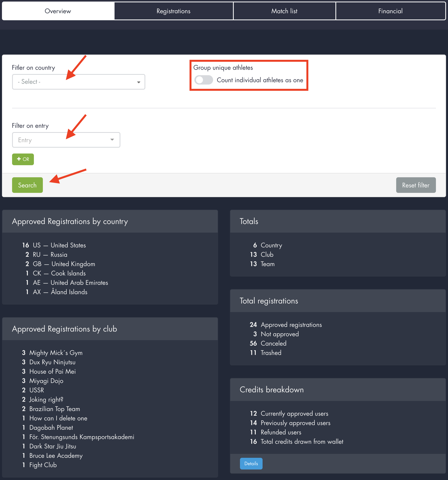Click the country select dropdown arrow

click(x=138, y=82)
